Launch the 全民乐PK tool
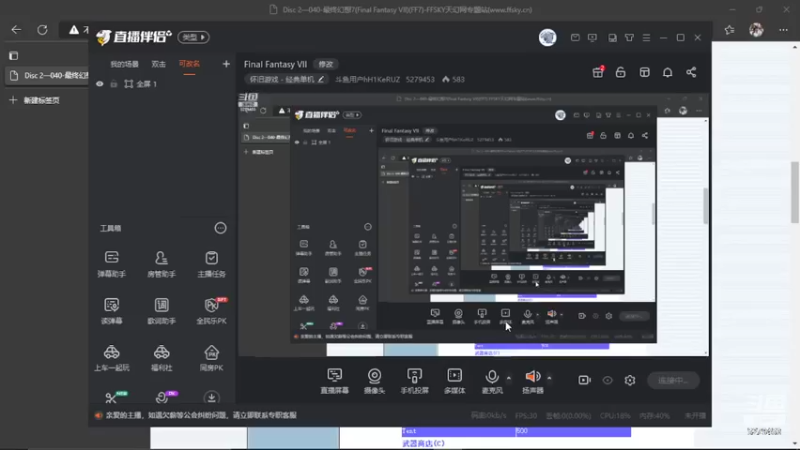The image size is (800, 450). [211, 311]
